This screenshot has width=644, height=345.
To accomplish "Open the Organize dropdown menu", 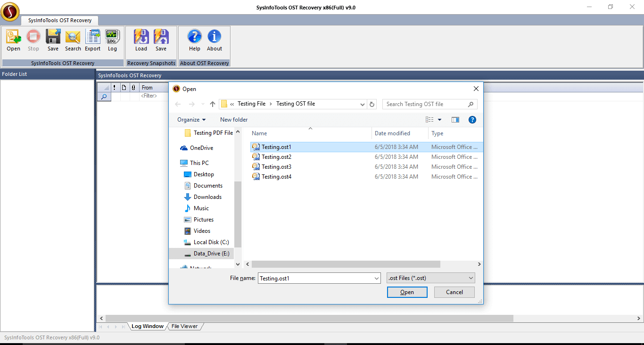I will [191, 120].
